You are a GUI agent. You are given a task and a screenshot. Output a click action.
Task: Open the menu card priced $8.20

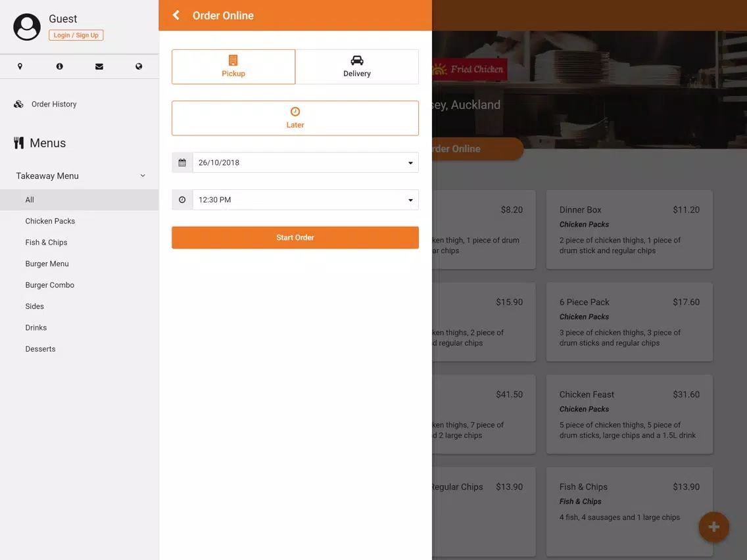[484, 229]
